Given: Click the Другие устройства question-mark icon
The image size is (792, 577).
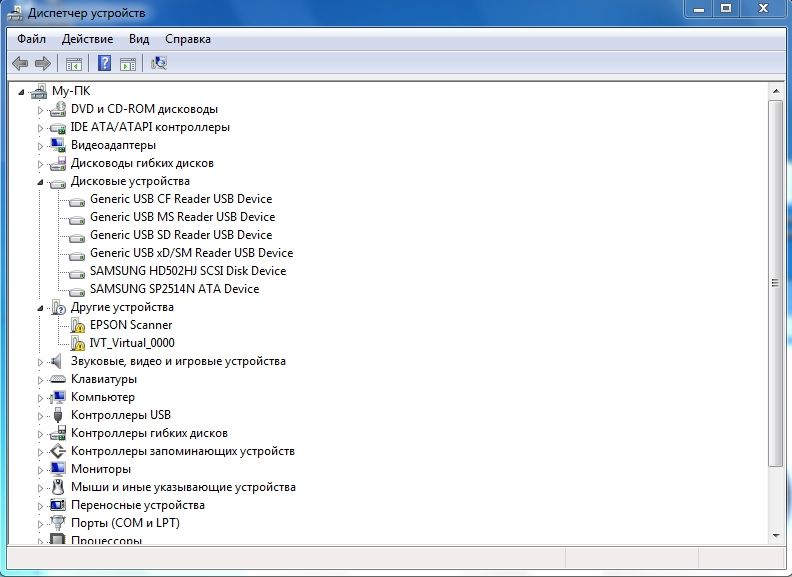Looking at the screenshot, I should coord(58,307).
